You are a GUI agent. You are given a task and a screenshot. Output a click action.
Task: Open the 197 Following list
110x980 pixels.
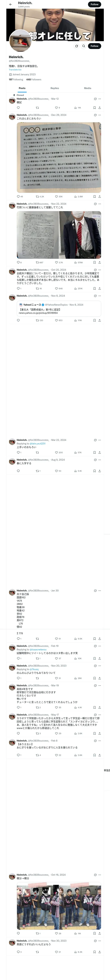click(16, 80)
